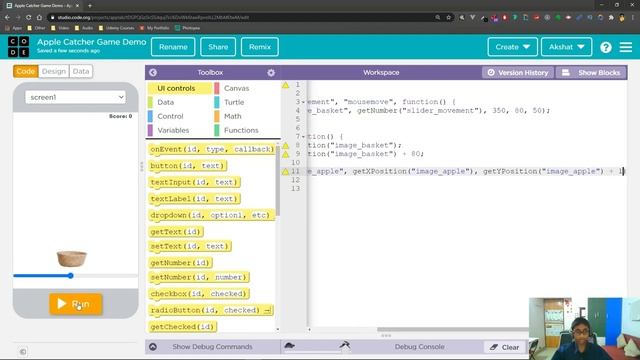
Task: Open the screen1 selector dropdown
Action: (76, 97)
